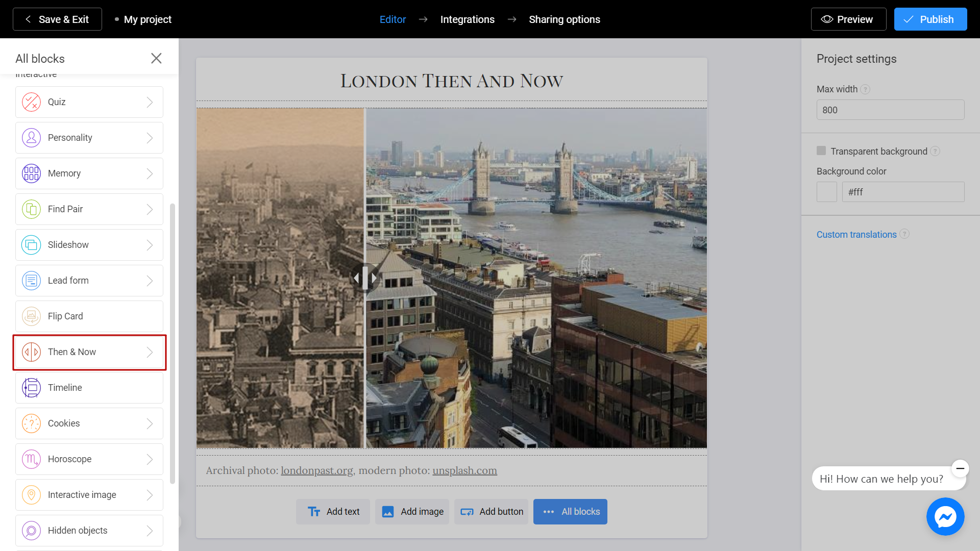Image resolution: width=980 pixels, height=551 pixels.
Task: Minimize the chat help prompt
Action: point(960,468)
